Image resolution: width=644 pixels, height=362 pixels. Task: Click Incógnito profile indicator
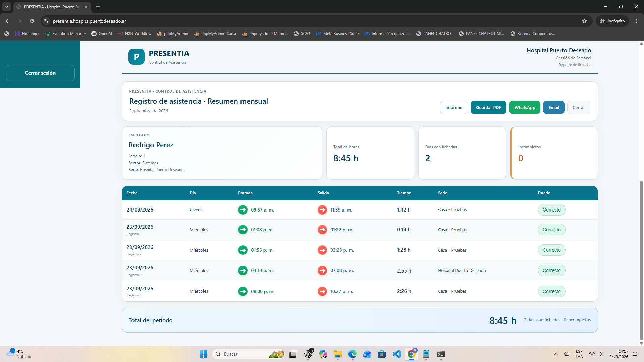click(x=612, y=21)
